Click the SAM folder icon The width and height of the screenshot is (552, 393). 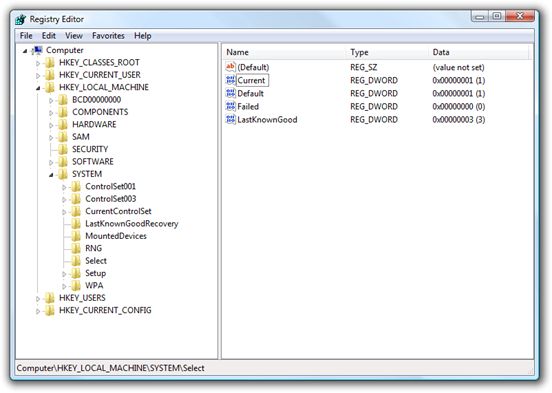pos(63,137)
